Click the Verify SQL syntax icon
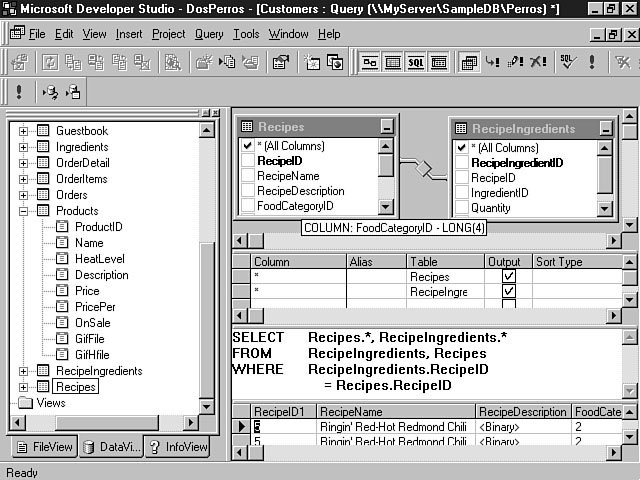 point(567,62)
